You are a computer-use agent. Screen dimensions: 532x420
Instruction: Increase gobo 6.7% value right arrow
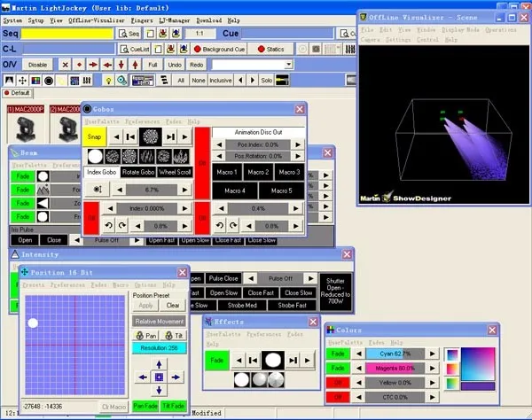click(x=185, y=190)
